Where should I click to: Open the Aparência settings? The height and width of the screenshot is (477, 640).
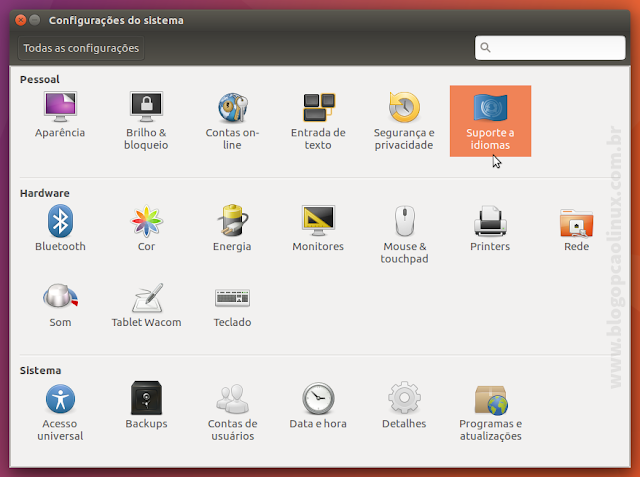tap(60, 115)
